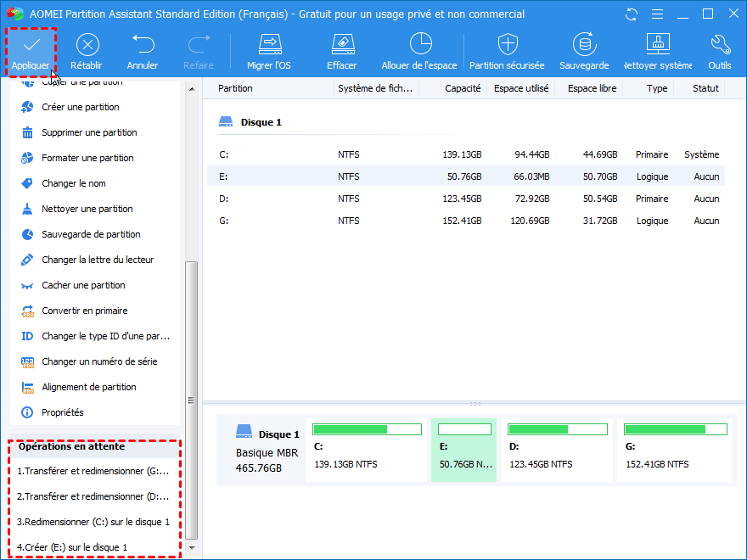Sort by Espace utilisé column header
The width and height of the screenshot is (747, 560).
click(x=521, y=88)
